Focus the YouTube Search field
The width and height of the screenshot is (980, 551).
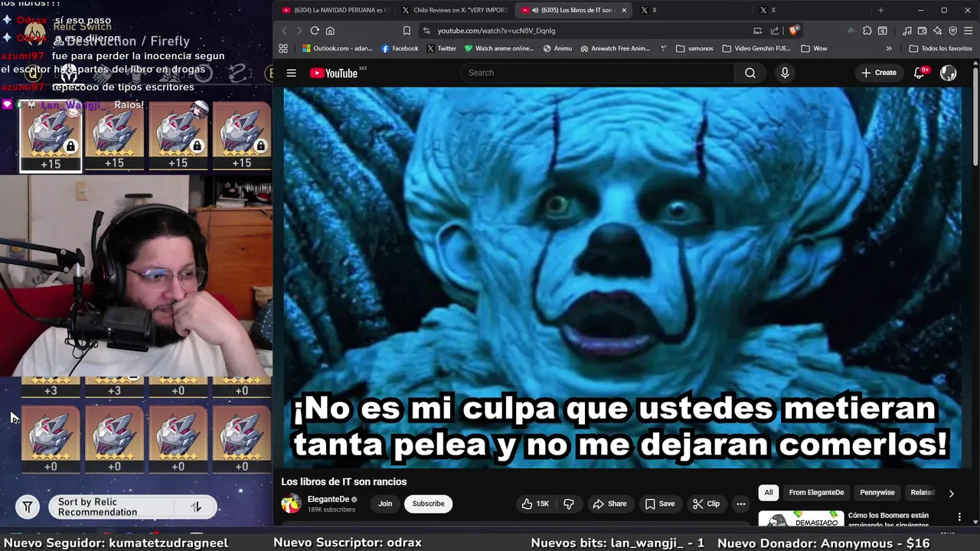[597, 73]
